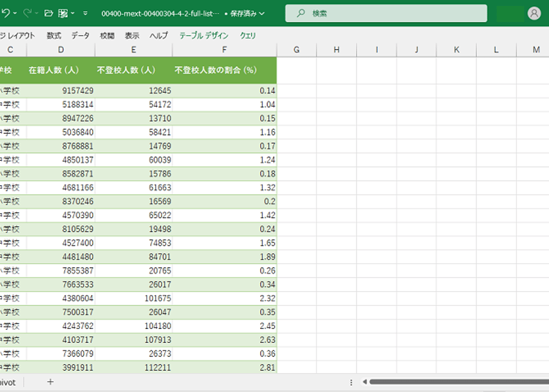Viewport: 549px width, 392px height.
Task: Click the Undo icon
Action: (x=5, y=13)
